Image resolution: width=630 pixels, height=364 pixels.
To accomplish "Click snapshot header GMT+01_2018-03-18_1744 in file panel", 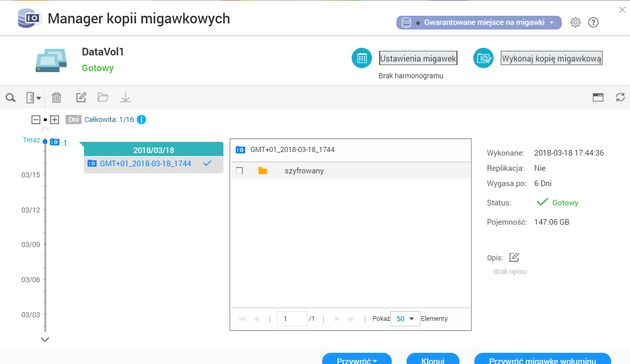I will click(x=292, y=149).
